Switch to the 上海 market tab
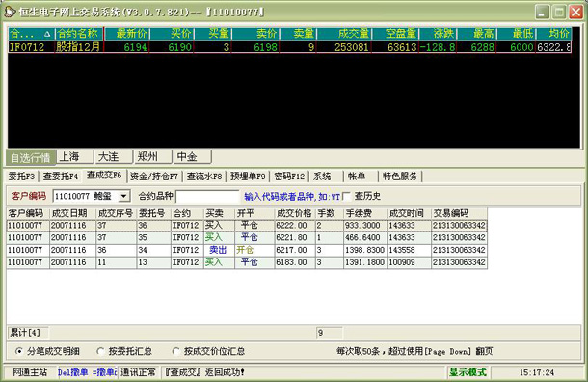Screen dimensions: 588x382 [x=74, y=156]
